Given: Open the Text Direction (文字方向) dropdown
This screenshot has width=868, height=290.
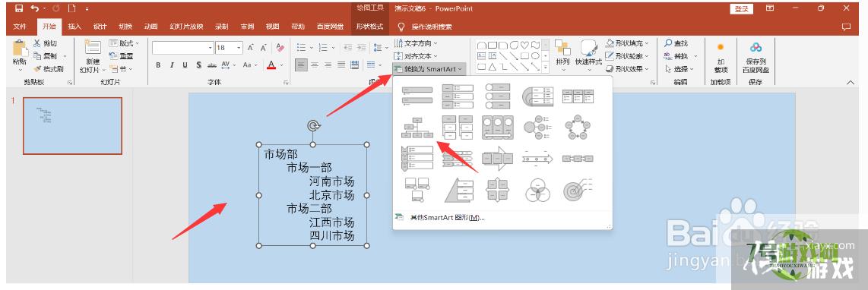Looking at the screenshot, I should point(416,43).
